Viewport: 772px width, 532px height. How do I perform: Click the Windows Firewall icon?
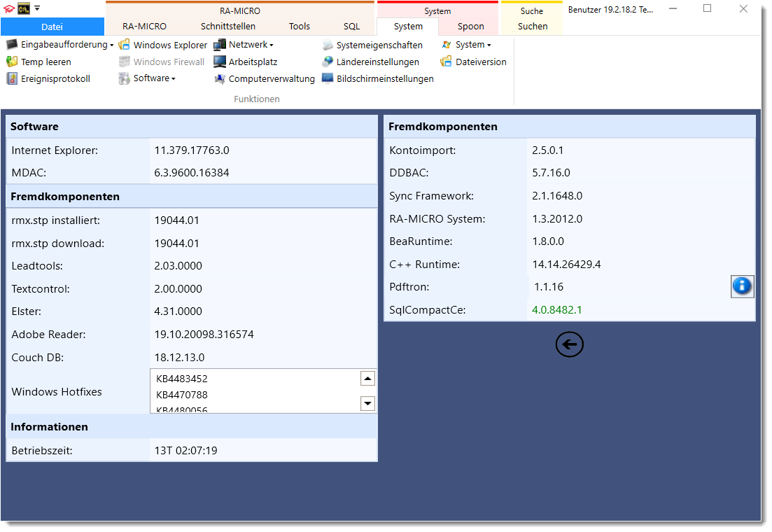(x=125, y=62)
